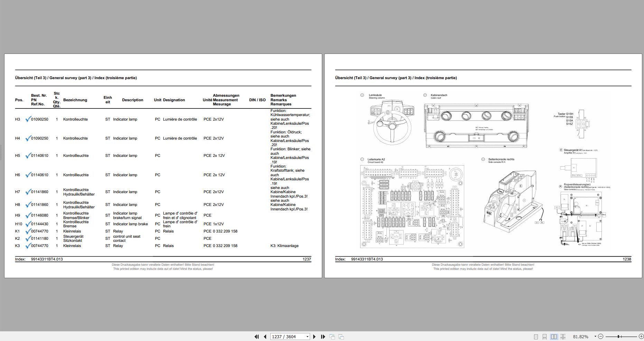644x341 pixels.
Task: Click page number 1238 in right footer
Action: click(x=627, y=259)
